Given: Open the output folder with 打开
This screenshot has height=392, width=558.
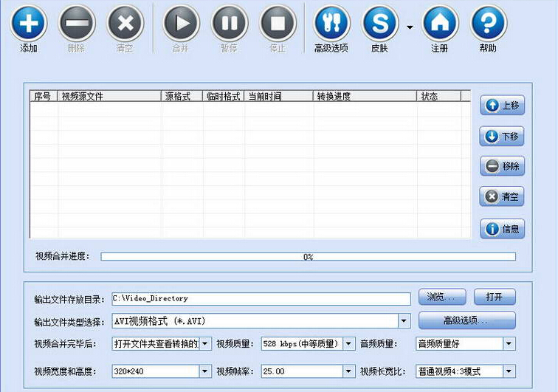Looking at the screenshot, I should [495, 297].
